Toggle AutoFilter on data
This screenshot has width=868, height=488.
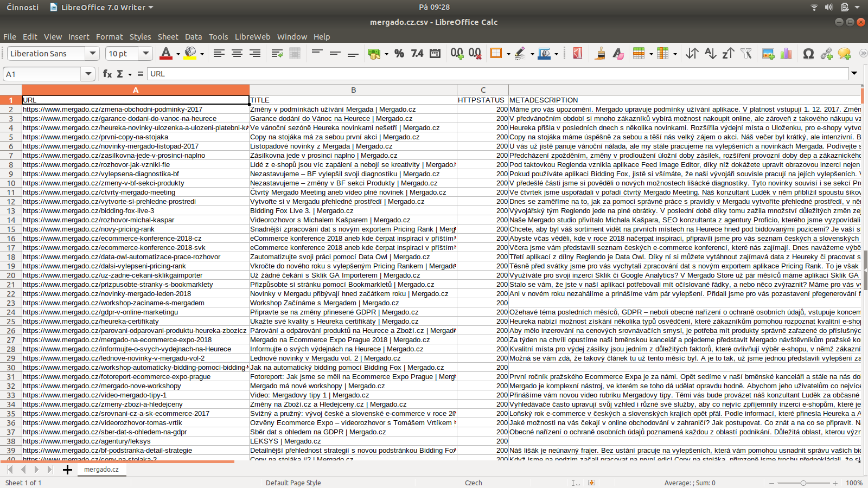tap(746, 54)
